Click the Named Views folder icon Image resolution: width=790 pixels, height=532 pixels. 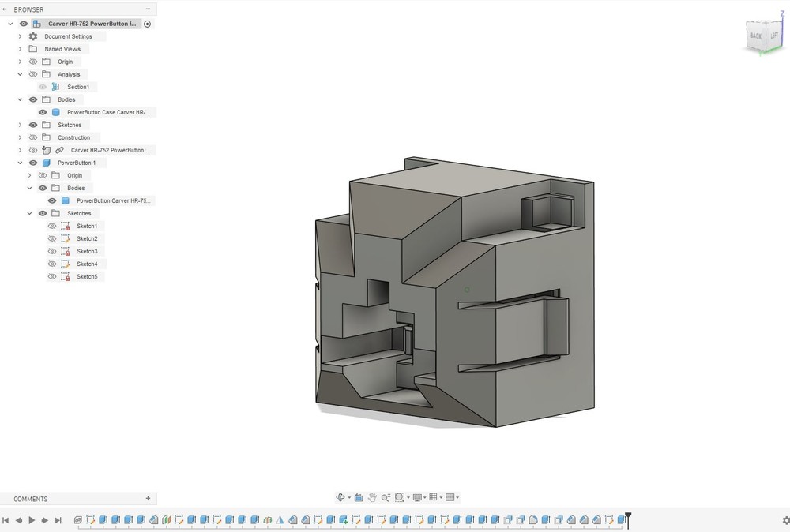pyautogui.click(x=33, y=49)
